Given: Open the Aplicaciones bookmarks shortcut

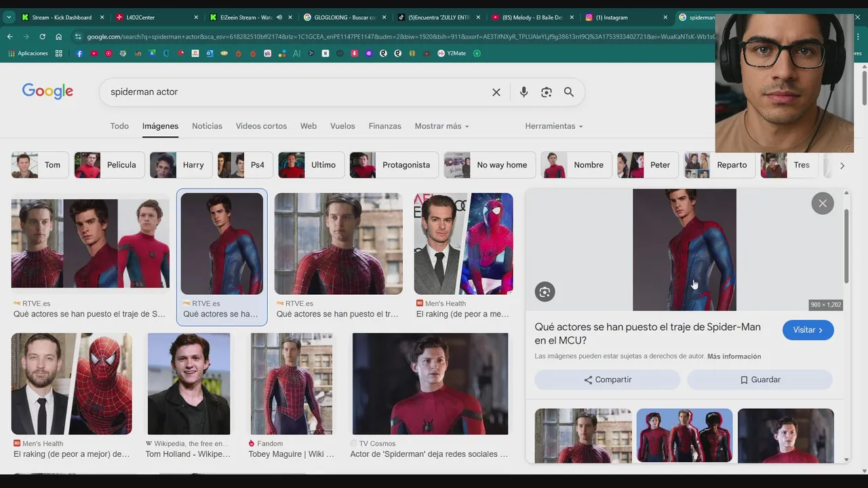Looking at the screenshot, I should [28, 53].
